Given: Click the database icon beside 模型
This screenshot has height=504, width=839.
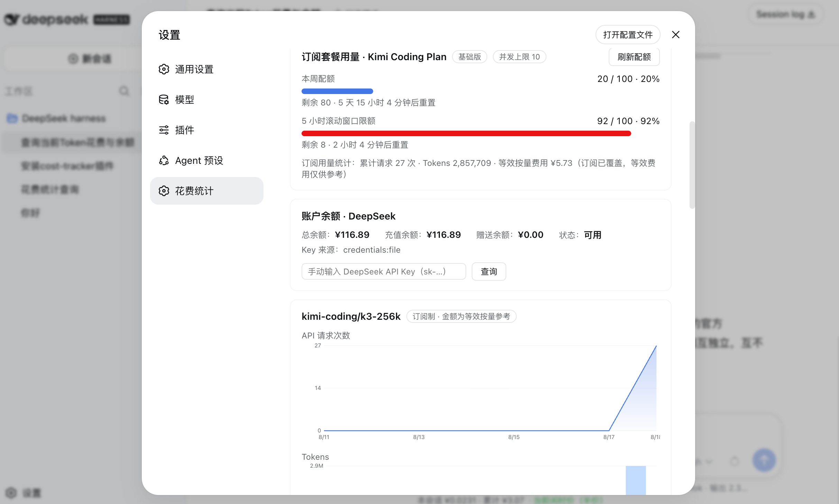Looking at the screenshot, I should click(164, 100).
